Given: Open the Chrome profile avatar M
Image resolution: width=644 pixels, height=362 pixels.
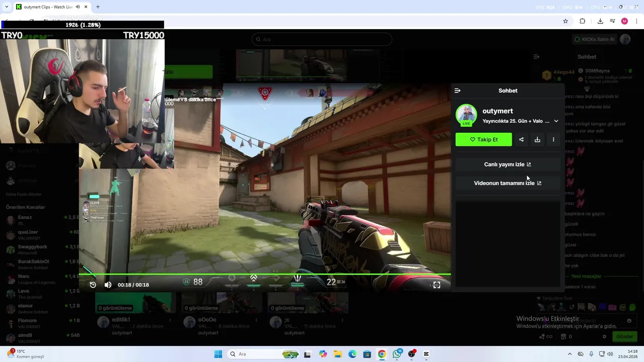Looking at the screenshot, I should 624,21.
